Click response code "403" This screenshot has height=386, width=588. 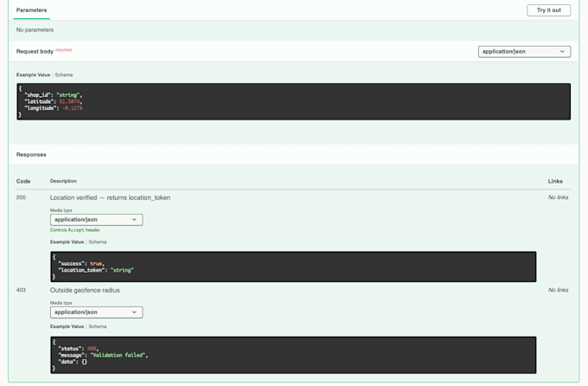click(21, 290)
